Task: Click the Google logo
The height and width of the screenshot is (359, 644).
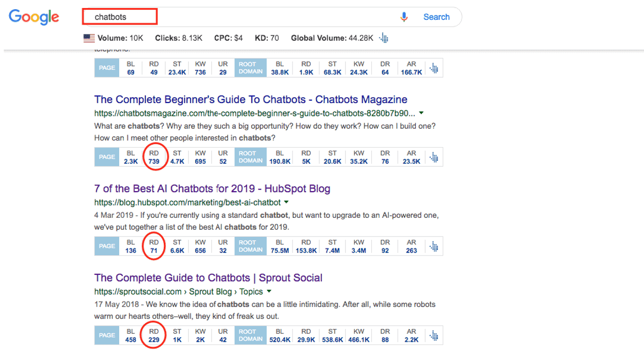Action: (x=34, y=17)
